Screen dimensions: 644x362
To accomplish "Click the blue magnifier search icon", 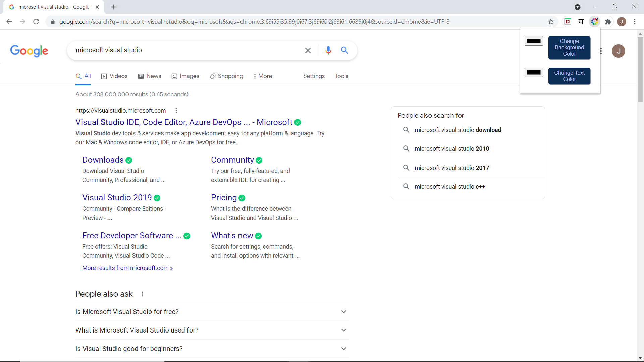I will pyautogui.click(x=344, y=50).
